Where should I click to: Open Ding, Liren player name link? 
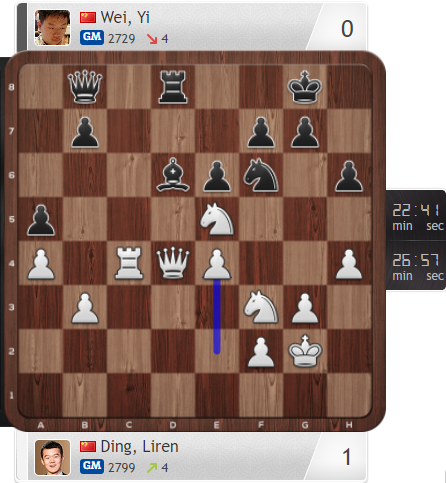pos(139,447)
